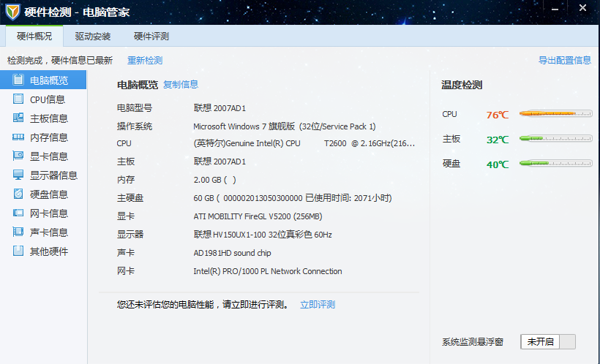Click the 温度检测 heading
The height and width of the screenshot is (364, 600).
462,85
